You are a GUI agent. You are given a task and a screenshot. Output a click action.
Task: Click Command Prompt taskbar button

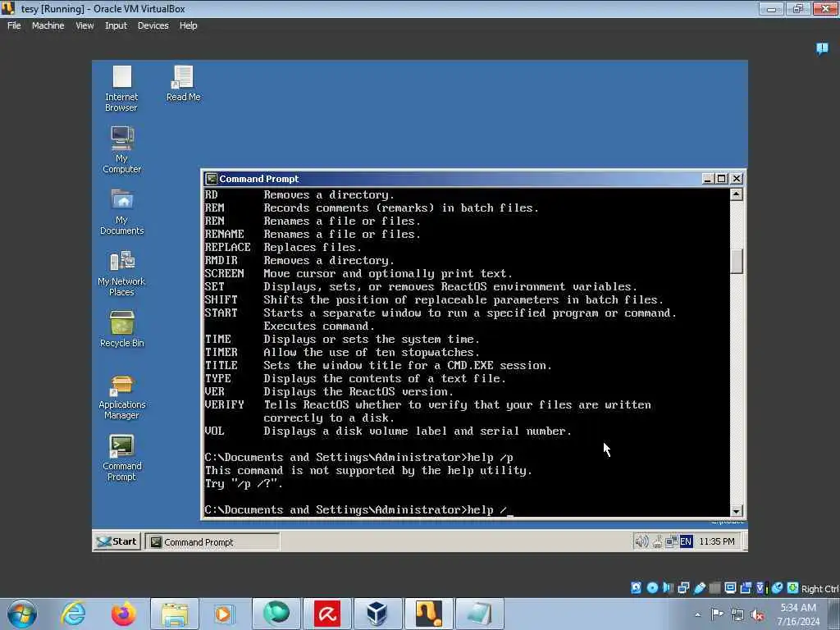[x=212, y=542]
